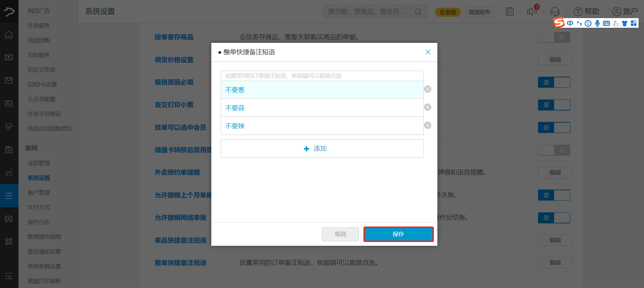
Task: Toggle the 按单寄存商品 switch
Action: pos(554,37)
